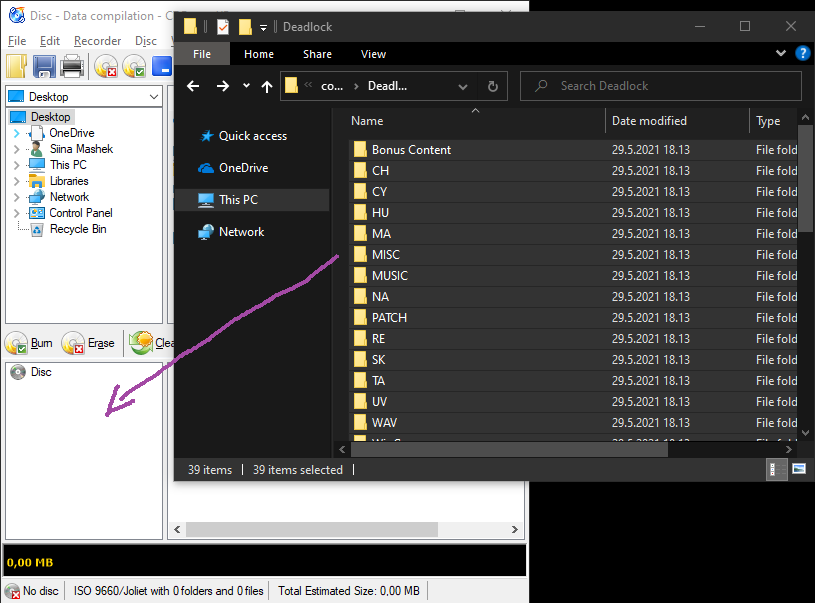Open the View ribbon tab in Explorer
The width and height of the screenshot is (815, 603).
coord(373,54)
